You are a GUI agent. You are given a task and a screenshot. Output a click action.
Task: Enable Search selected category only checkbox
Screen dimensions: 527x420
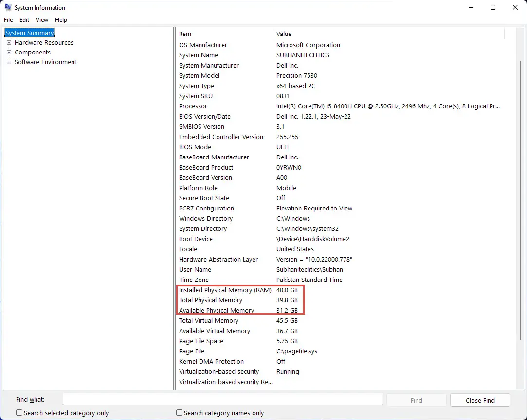point(19,413)
